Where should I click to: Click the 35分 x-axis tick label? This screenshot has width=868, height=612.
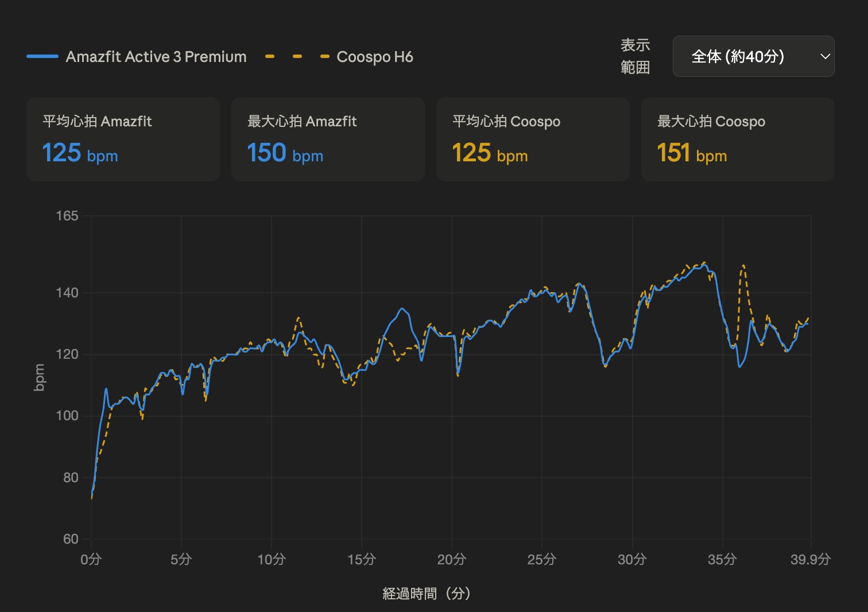(722, 559)
